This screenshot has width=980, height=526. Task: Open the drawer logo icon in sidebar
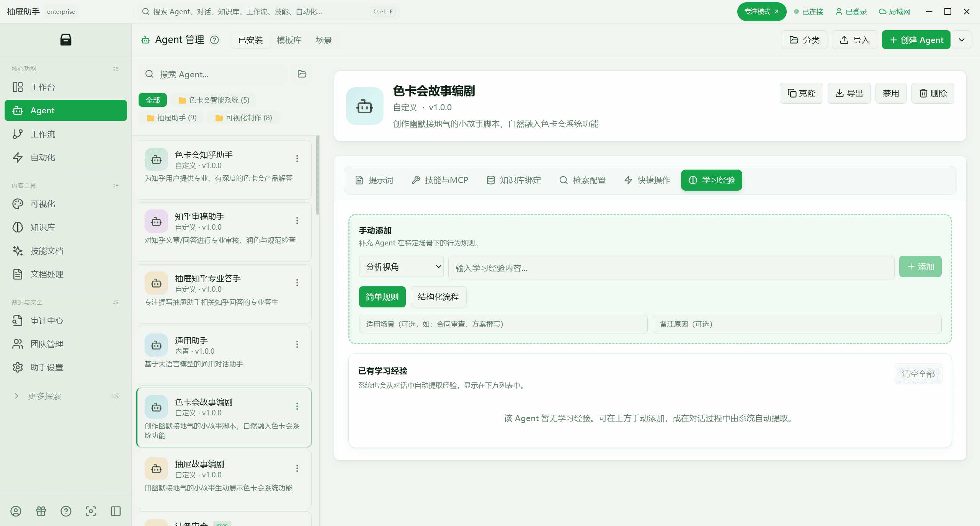click(x=66, y=39)
